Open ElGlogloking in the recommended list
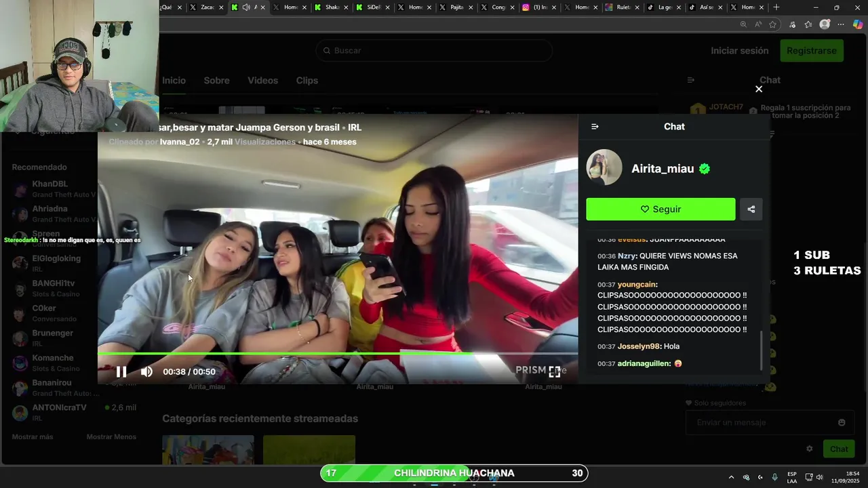Image resolution: width=868 pixels, height=488 pixels. click(54, 263)
